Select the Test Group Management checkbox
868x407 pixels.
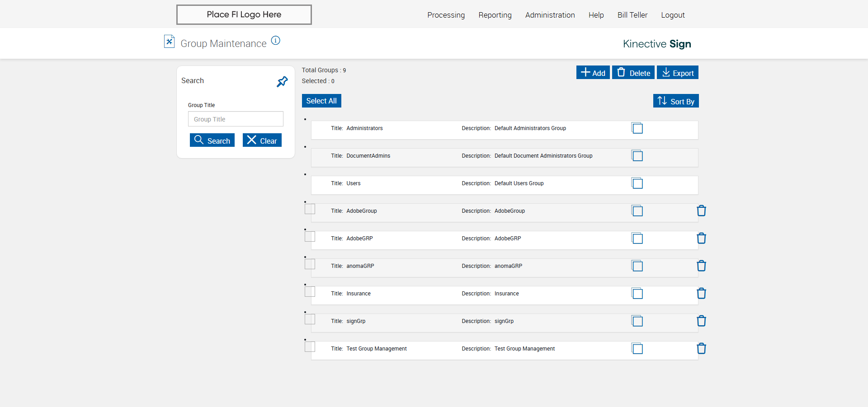pyautogui.click(x=310, y=346)
